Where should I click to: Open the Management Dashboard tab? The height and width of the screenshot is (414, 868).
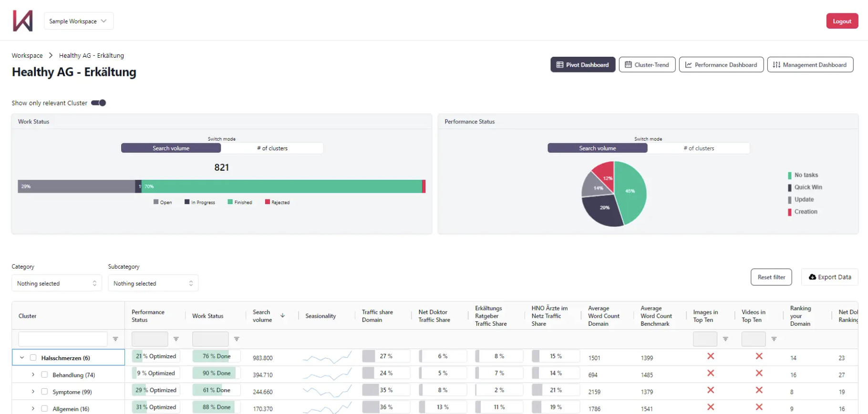coord(810,64)
